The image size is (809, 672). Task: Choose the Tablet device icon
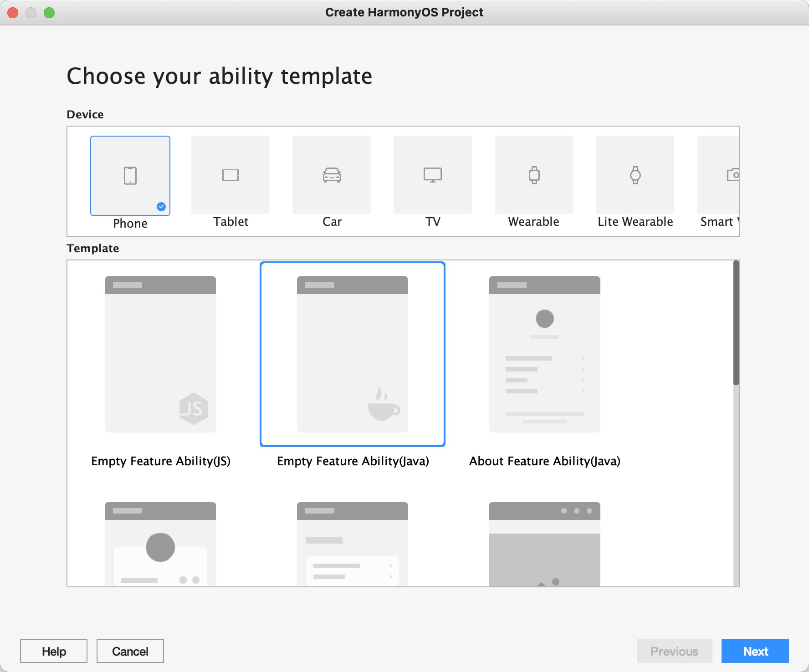pyautogui.click(x=230, y=175)
